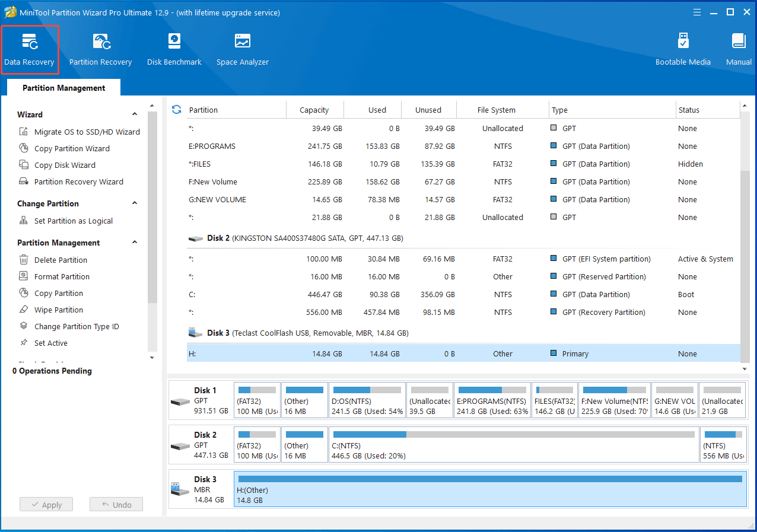The image size is (757, 532).
Task: Sort by Unused column header
Action: tap(429, 110)
